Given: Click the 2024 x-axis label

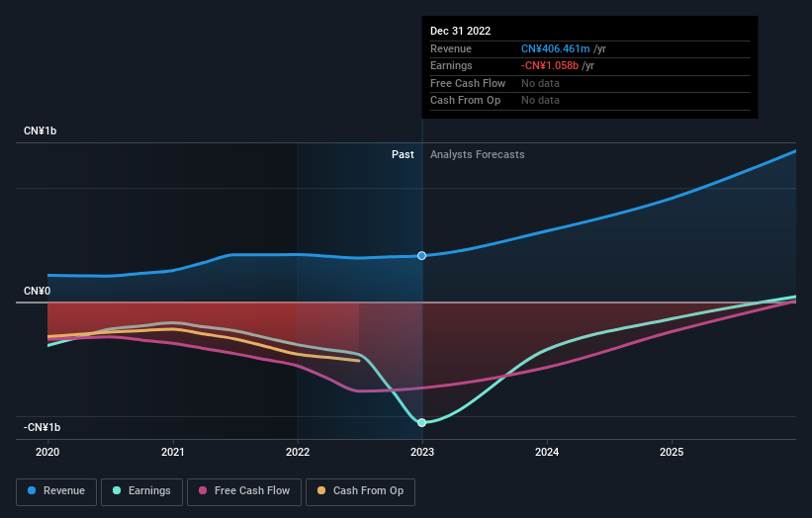Looking at the screenshot, I should tap(547, 453).
